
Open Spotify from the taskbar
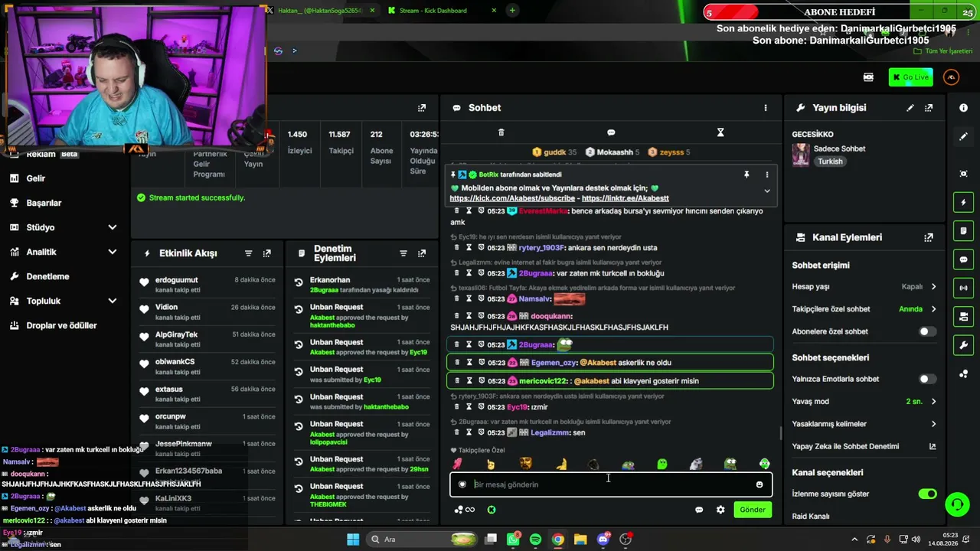point(535,540)
